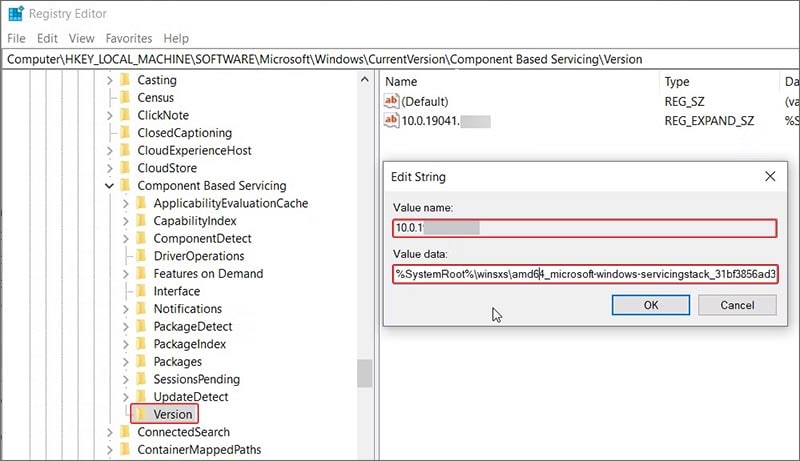The height and width of the screenshot is (461, 800).
Task: Select the UpdateDetect folder icon
Action: coord(141,396)
